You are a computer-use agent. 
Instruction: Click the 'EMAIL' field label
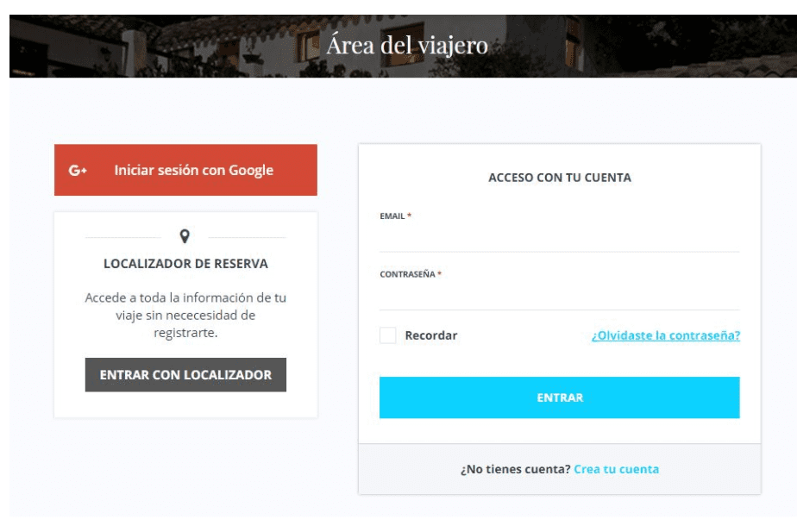tap(392, 216)
